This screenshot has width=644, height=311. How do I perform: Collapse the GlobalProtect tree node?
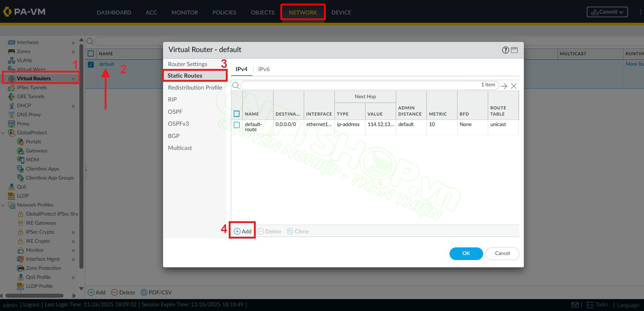[x=3, y=133]
